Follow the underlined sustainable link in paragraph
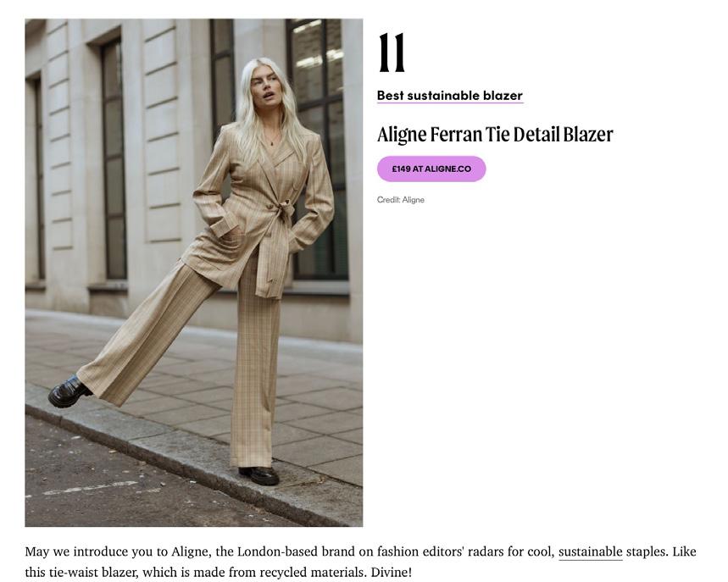The image size is (728, 582). [590, 552]
